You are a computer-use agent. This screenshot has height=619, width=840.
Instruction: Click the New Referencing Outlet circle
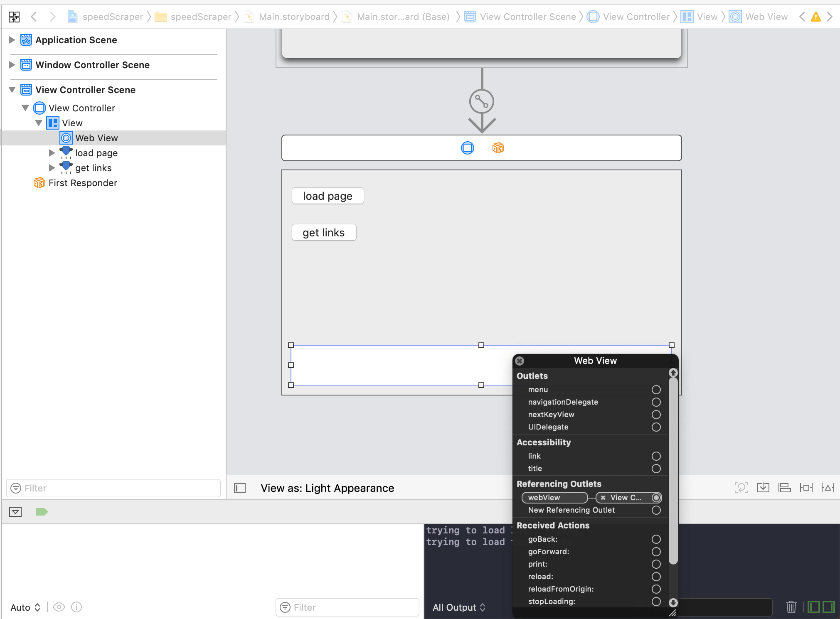point(656,510)
